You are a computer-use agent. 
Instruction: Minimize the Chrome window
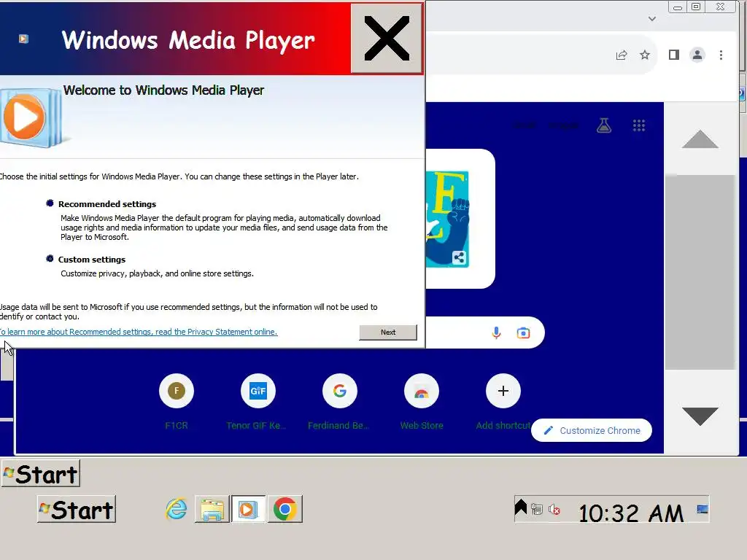(678, 7)
